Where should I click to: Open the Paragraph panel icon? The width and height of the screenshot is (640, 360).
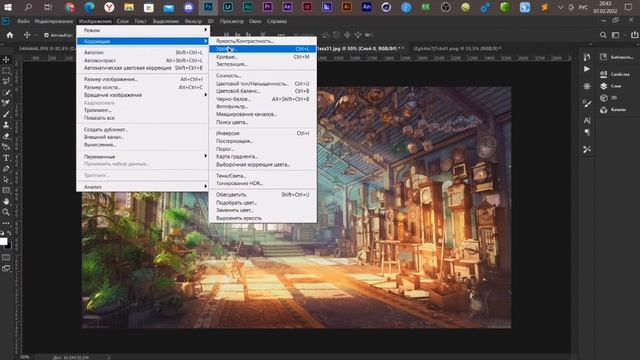point(587,132)
